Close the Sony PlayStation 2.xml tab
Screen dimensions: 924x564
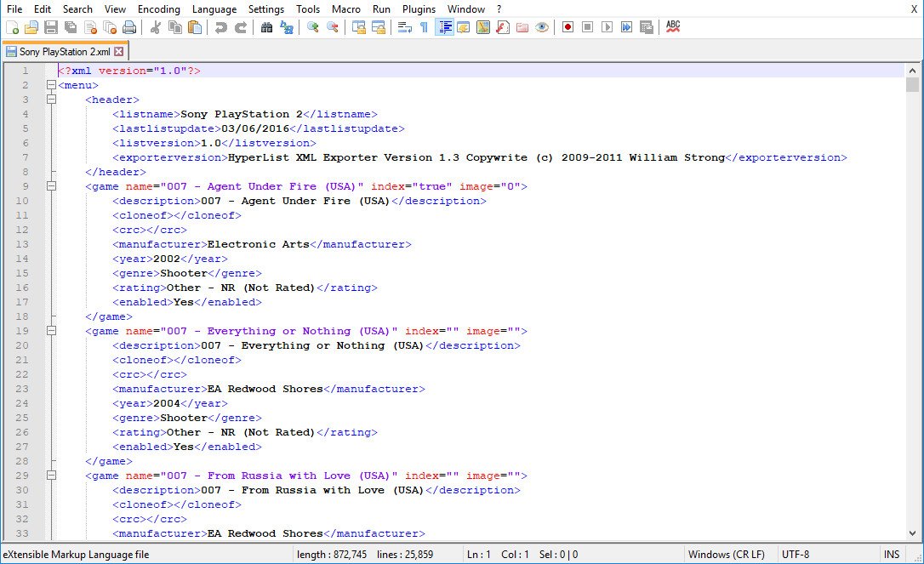pos(119,51)
